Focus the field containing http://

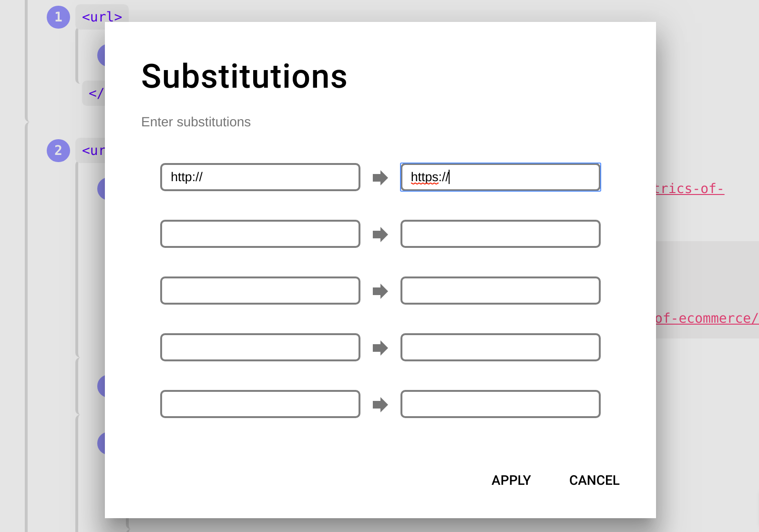pyautogui.click(x=260, y=177)
